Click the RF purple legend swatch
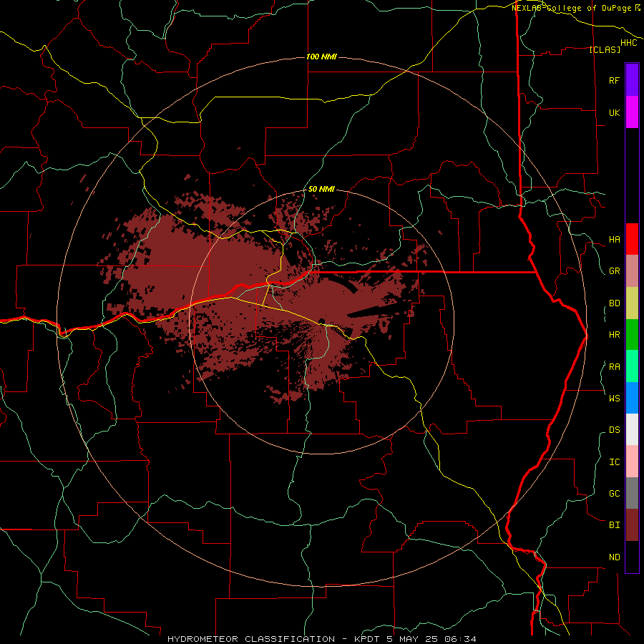Screen dimensions: 644x644 [x=632, y=80]
